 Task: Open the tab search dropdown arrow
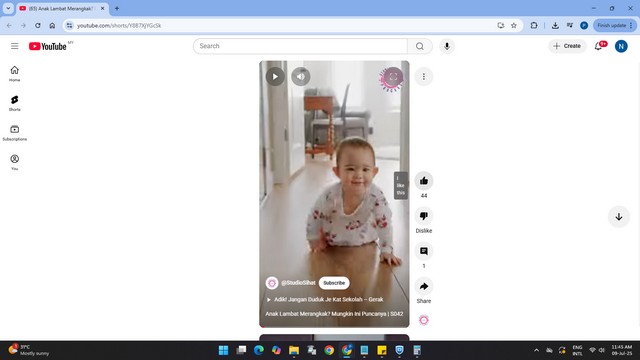click(8, 8)
